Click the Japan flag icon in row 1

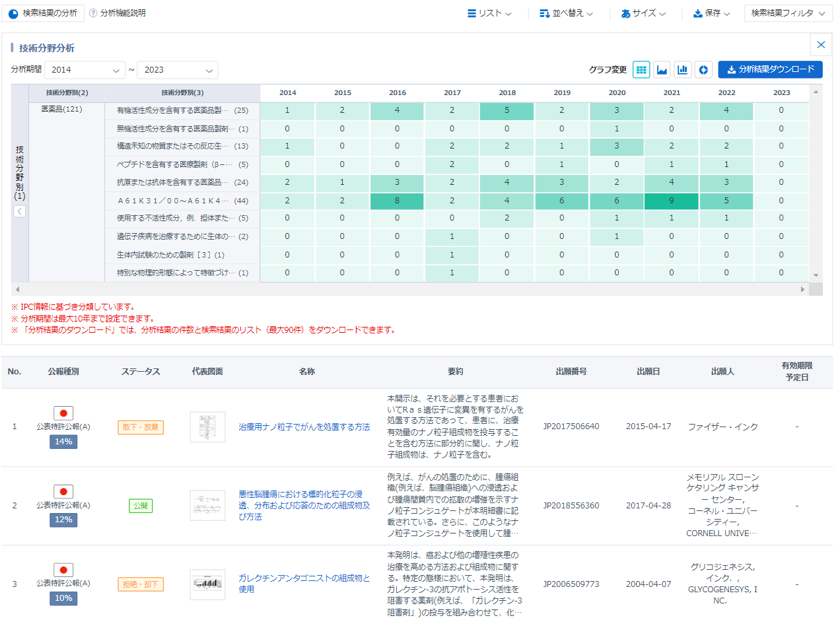pos(63,413)
